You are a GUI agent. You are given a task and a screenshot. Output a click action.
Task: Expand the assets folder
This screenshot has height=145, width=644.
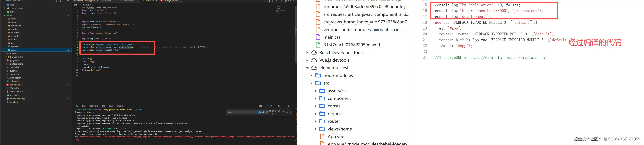tap(6, 19)
